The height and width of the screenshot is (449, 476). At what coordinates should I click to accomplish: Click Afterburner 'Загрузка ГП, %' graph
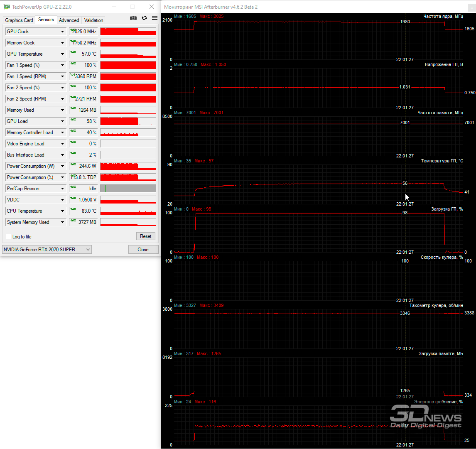319,233
